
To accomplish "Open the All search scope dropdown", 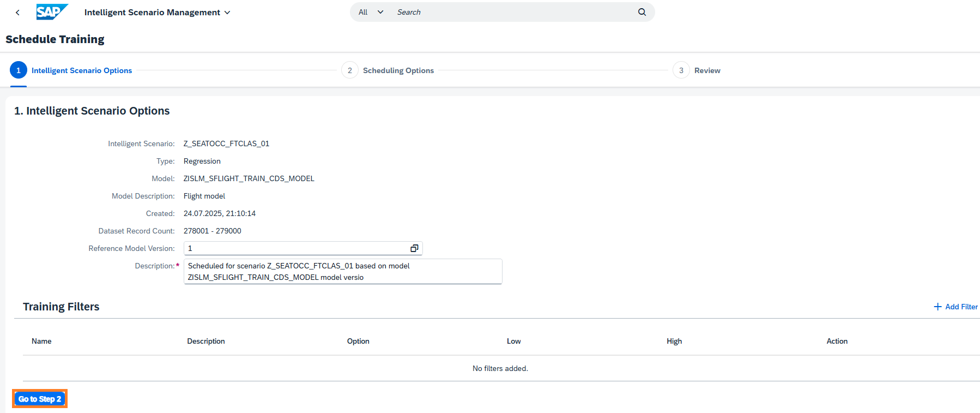I will pos(371,12).
